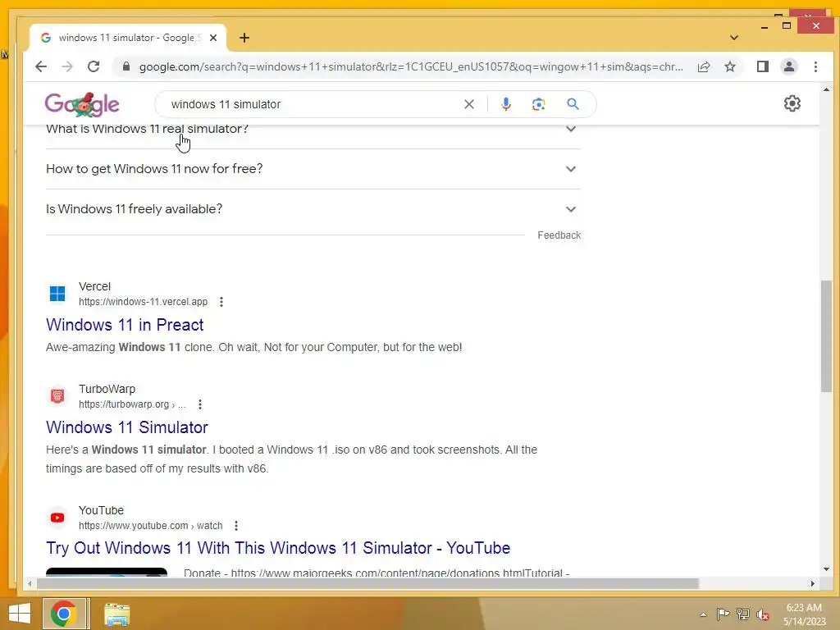
Task: Open the Chrome profile avatar
Action: pos(789,66)
